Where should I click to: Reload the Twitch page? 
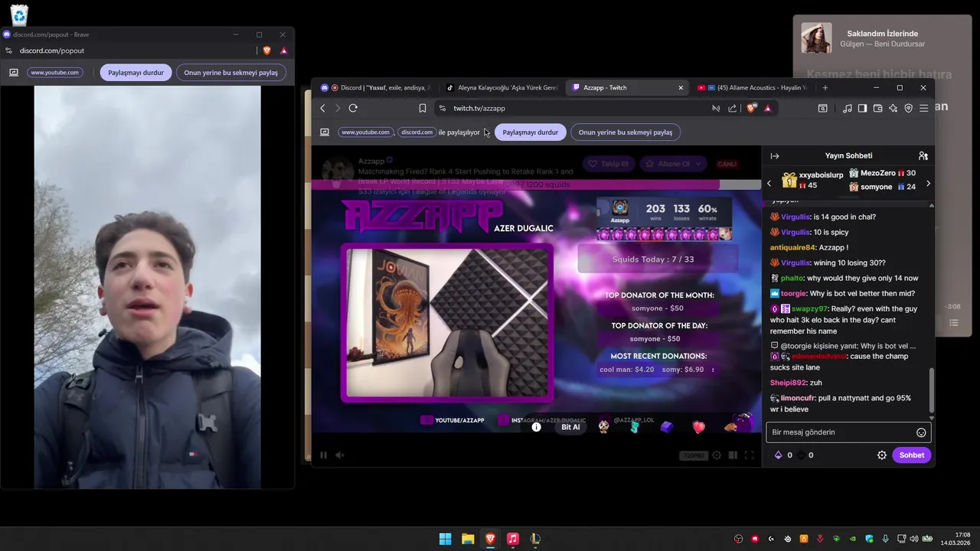[353, 109]
